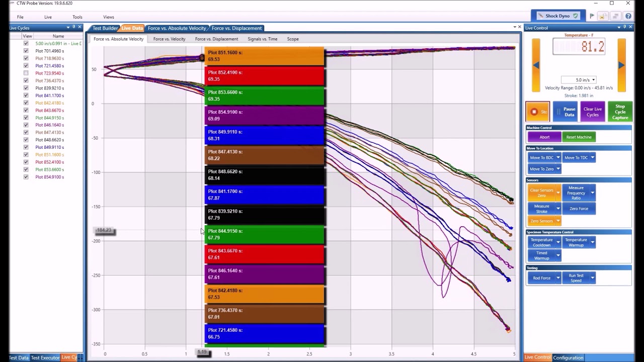Toggle Plot 839.9210 s visibility checkbox
Image resolution: width=644 pixels, height=362 pixels.
(x=26, y=88)
